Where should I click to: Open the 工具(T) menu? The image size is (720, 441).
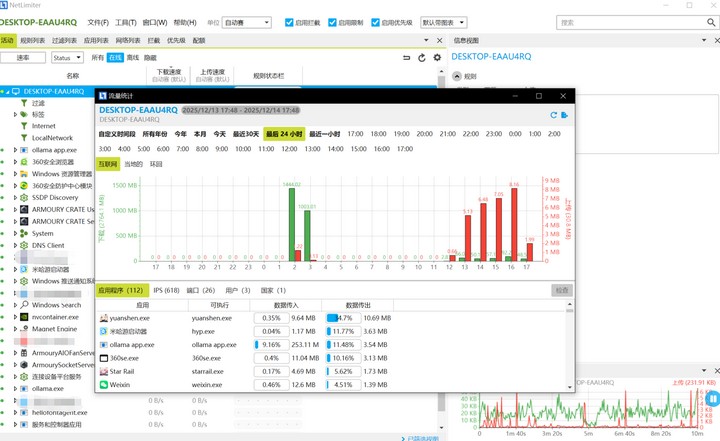click(125, 22)
